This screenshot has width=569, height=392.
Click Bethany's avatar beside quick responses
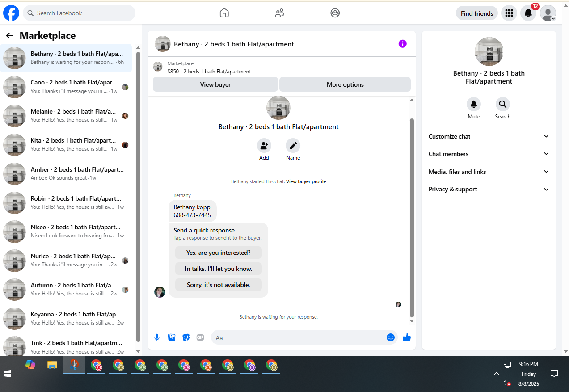[160, 292]
